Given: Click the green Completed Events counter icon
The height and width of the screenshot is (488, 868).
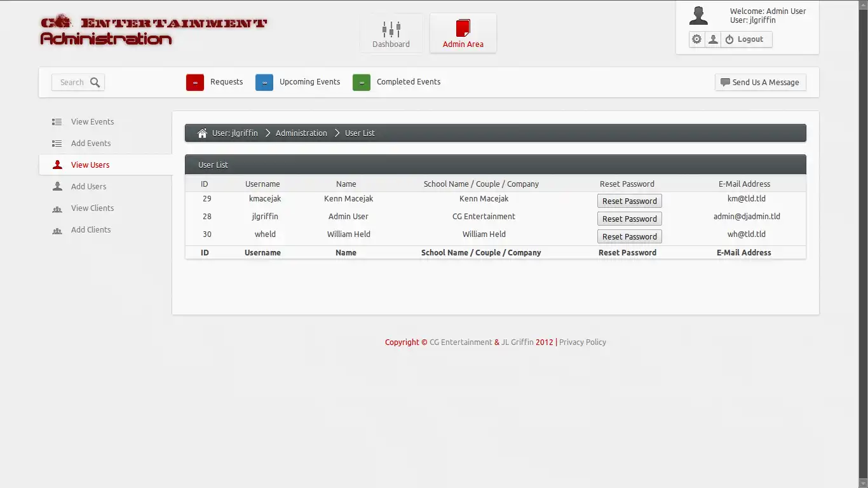Looking at the screenshot, I should click(x=362, y=83).
